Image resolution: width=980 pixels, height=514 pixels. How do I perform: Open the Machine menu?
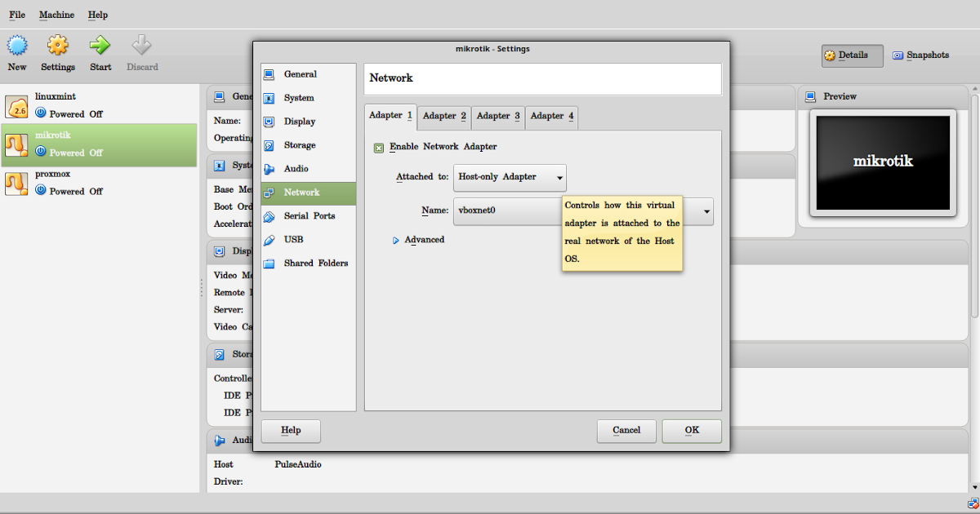point(56,15)
